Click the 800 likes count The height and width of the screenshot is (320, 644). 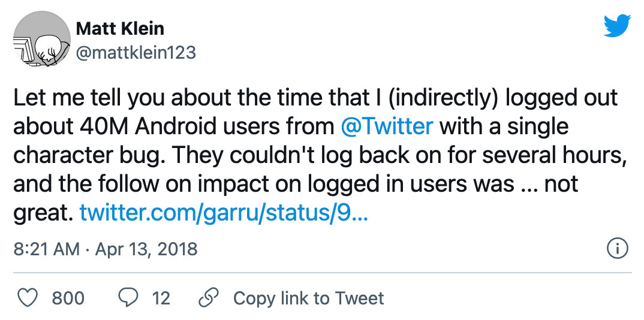(x=68, y=298)
